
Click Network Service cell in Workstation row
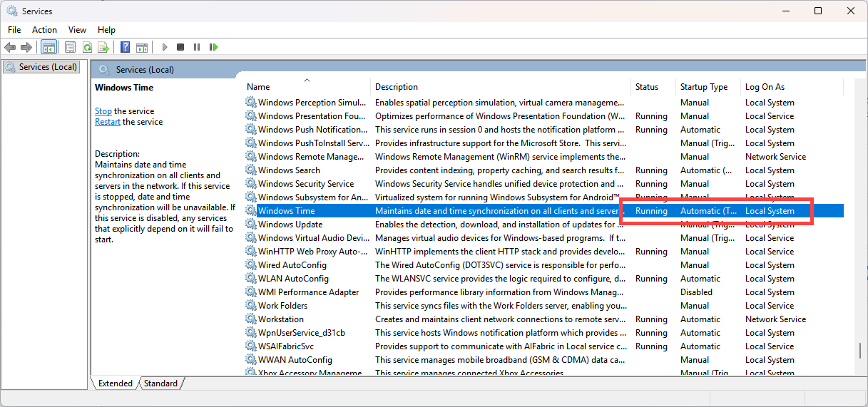pos(775,319)
